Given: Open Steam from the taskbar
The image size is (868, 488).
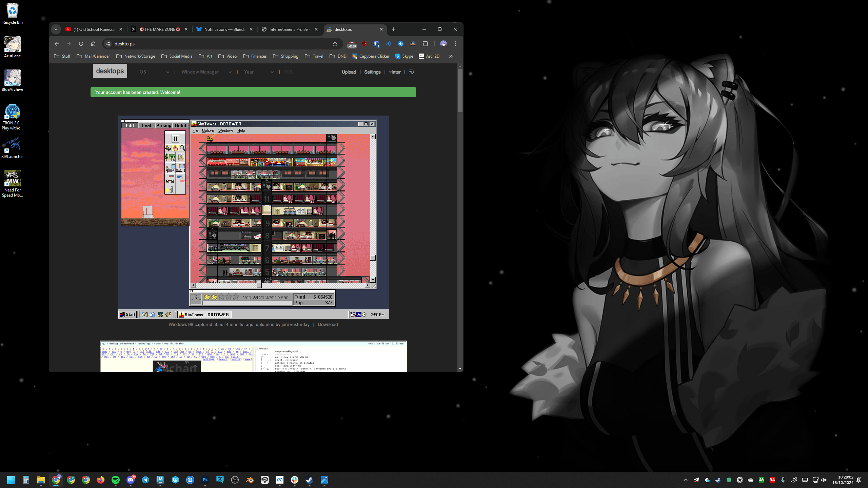Looking at the screenshot, I should point(309,480).
